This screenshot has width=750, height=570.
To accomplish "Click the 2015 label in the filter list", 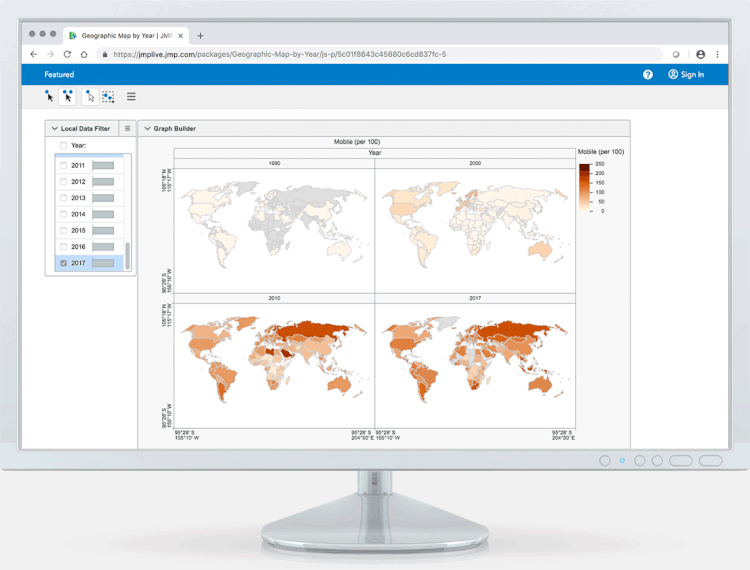I will click(x=78, y=230).
